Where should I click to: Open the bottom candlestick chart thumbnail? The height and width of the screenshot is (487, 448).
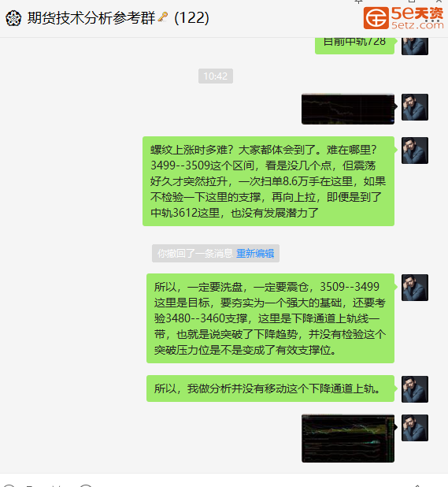(348, 438)
